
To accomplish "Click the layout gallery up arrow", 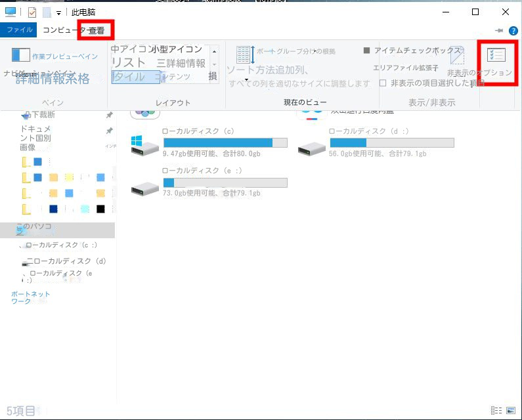I will (214, 52).
